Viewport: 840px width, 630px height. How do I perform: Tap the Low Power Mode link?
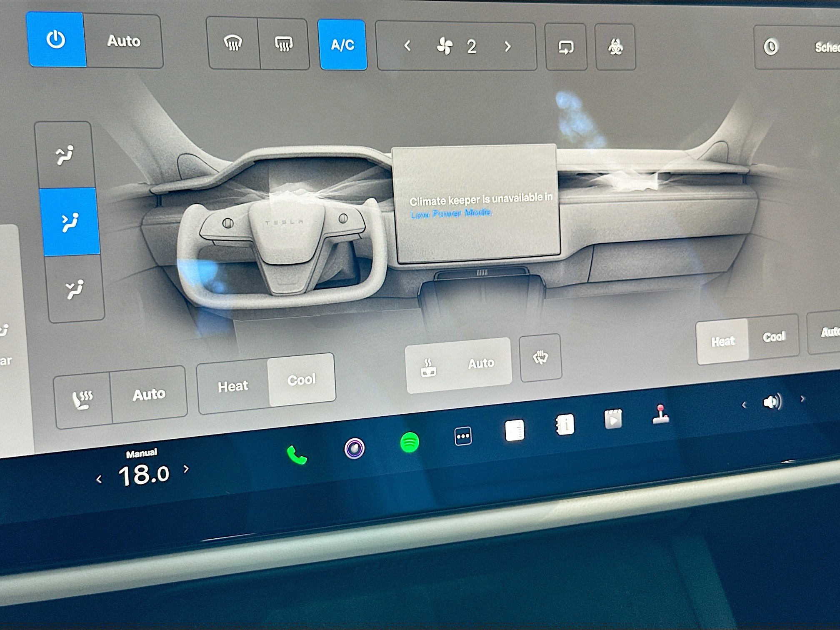(x=450, y=214)
